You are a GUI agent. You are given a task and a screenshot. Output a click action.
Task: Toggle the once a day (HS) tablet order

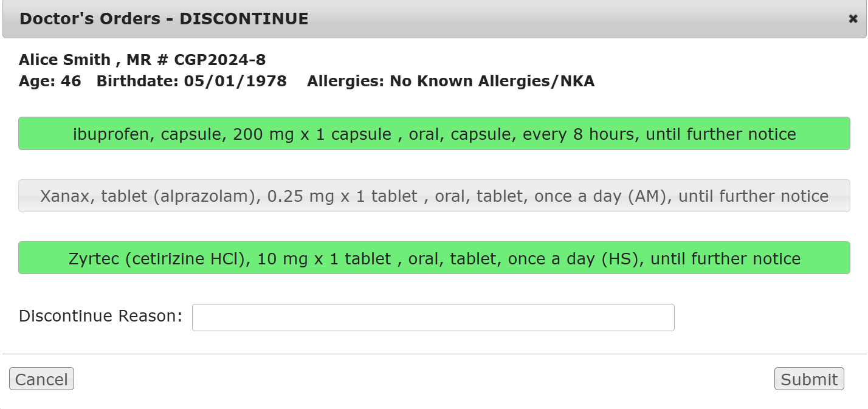tap(434, 258)
